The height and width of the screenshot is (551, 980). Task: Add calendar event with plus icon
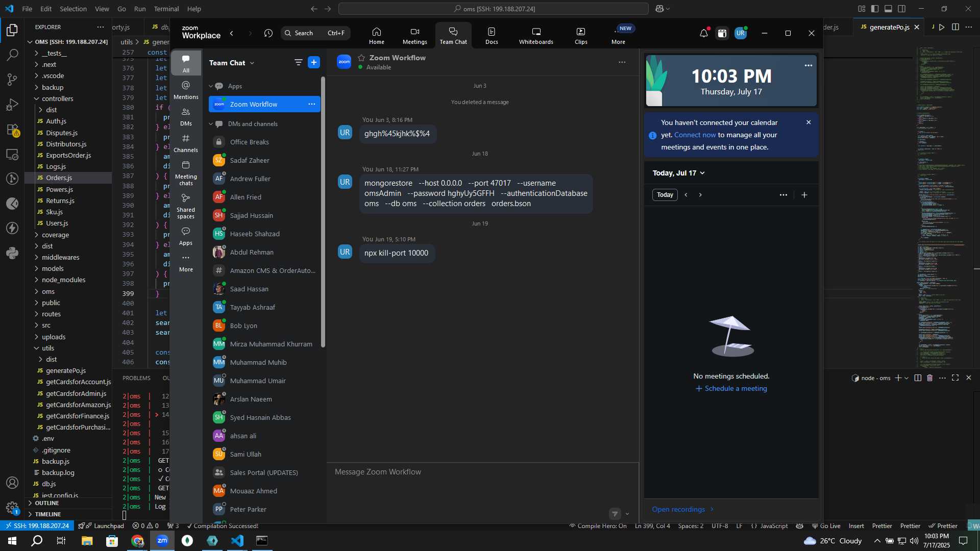pos(804,195)
